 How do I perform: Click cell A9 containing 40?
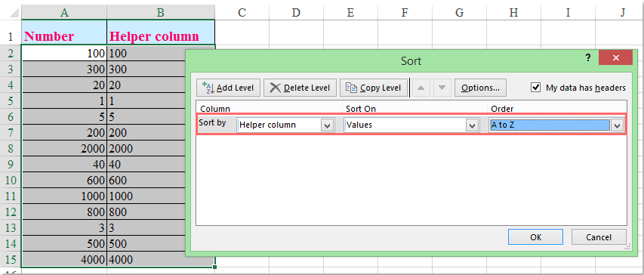[x=64, y=165]
